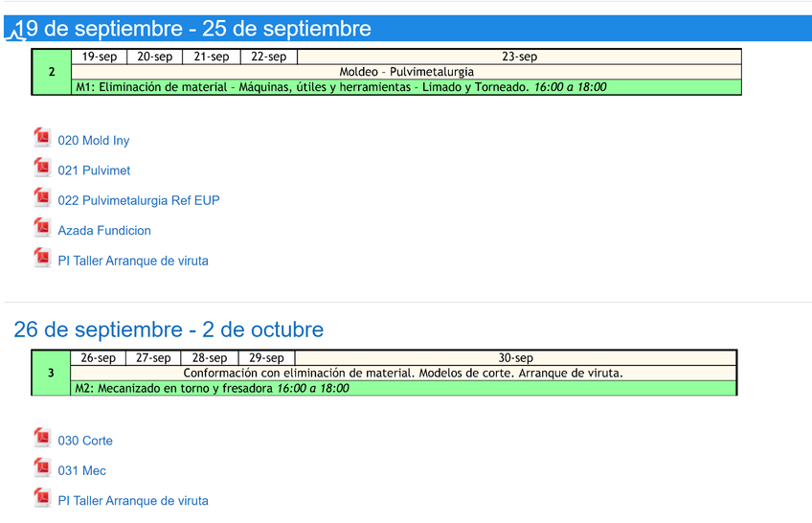Open PI Taller Arranque de viruta under 031 Mec
This screenshot has height=523, width=812.
133,501
